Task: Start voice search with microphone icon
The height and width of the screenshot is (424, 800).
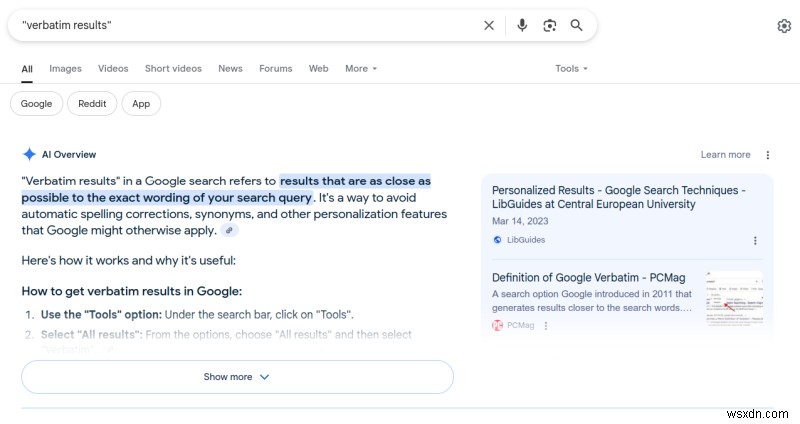Action: click(x=522, y=25)
